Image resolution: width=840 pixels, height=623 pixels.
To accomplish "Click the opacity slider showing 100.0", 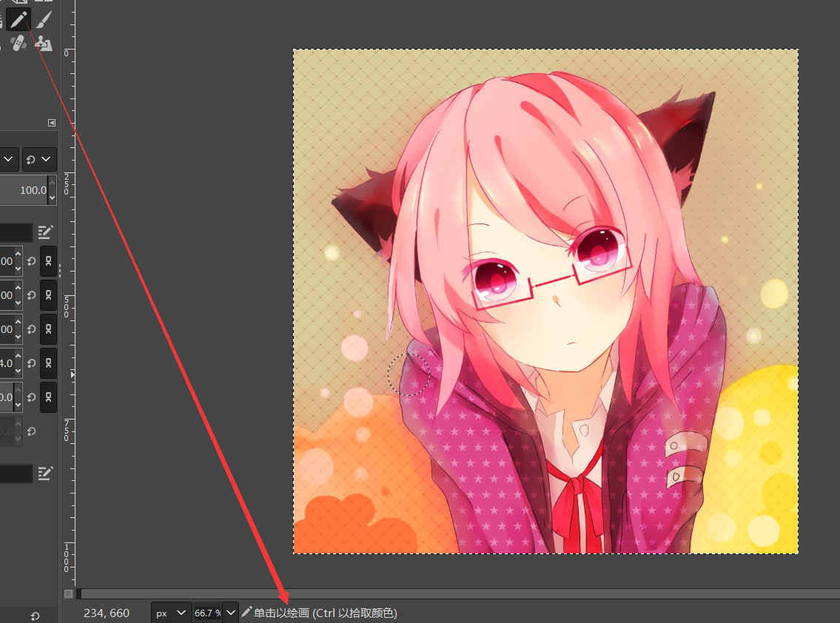I will coord(24,190).
